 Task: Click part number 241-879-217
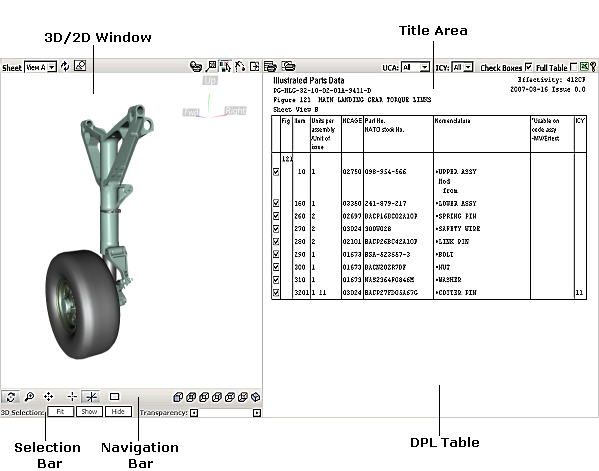(x=385, y=204)
